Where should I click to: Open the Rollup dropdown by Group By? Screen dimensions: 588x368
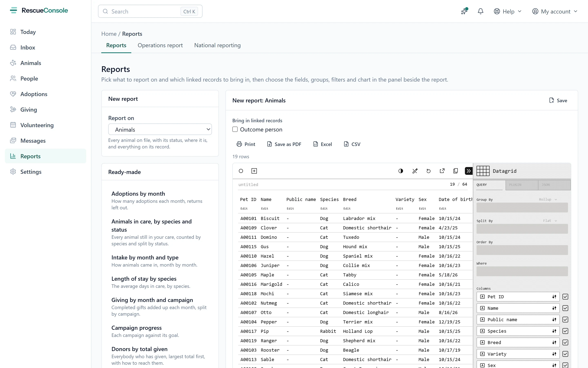coord(548,199)
